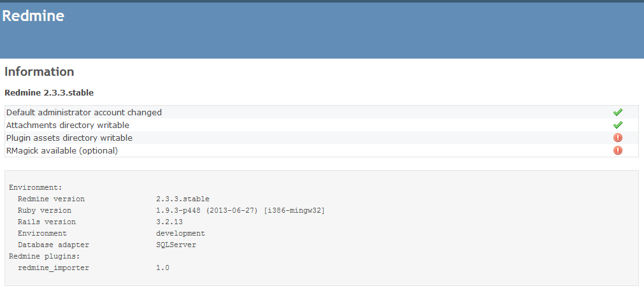Click the red warning icon for RMagick
This screenshot has height=300, width=644.
(x=617, y=150)
